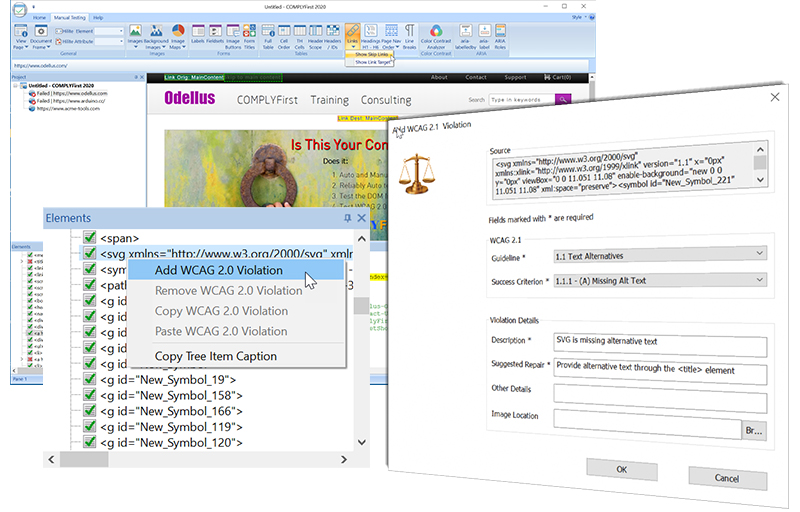The width and height of the screenshot is (800, 512).
Task: Click the Description field in violation dialog
Action: [x=660, y=344]
